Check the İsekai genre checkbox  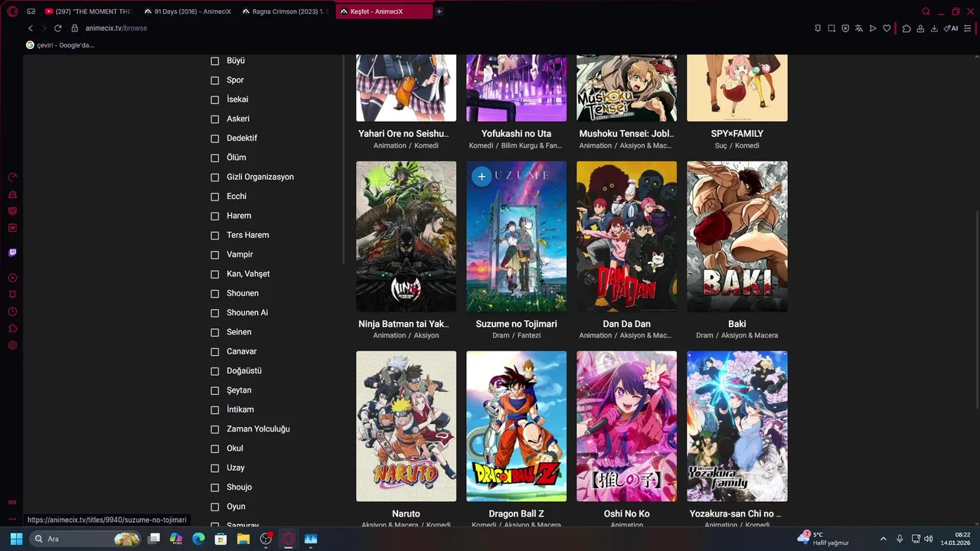pyautogui.click(x=214, y=99)
